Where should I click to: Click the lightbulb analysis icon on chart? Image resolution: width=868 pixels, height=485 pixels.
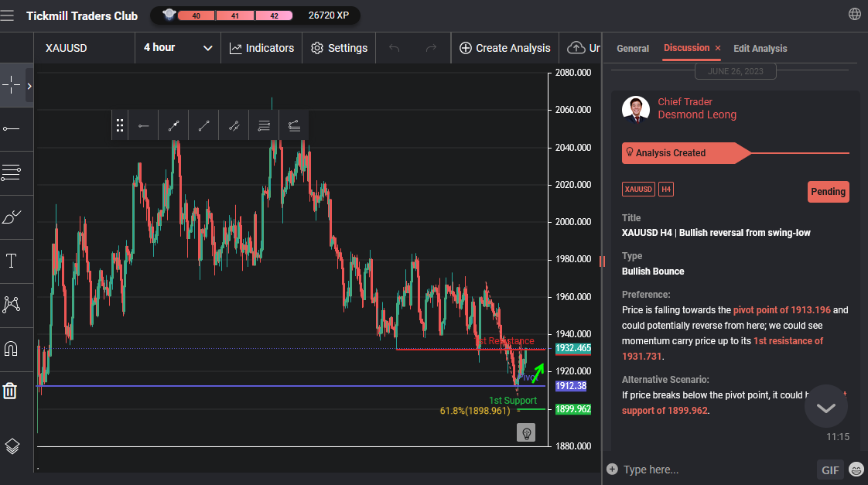click(x=526, y=432)
